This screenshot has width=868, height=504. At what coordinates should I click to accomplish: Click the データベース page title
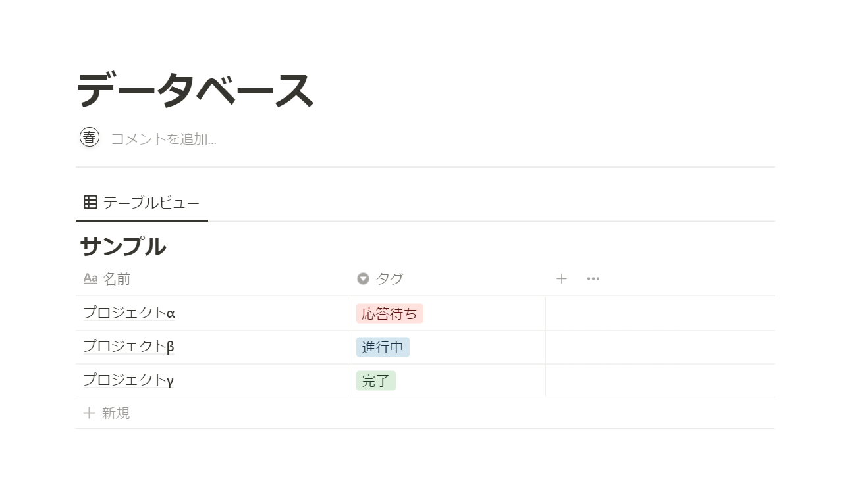195,90
